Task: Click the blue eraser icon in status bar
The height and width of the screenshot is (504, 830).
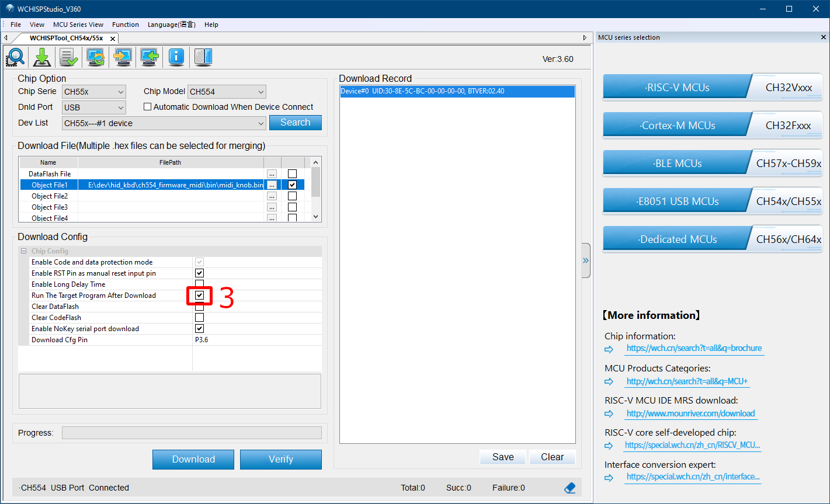Action: [570, 488]
